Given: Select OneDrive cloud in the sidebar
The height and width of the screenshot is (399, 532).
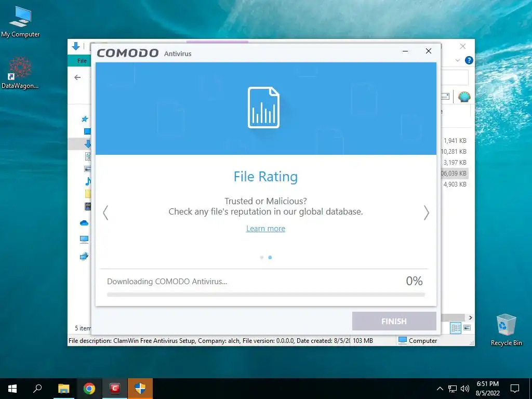Looking at the screenshot, I should point(84,223).
